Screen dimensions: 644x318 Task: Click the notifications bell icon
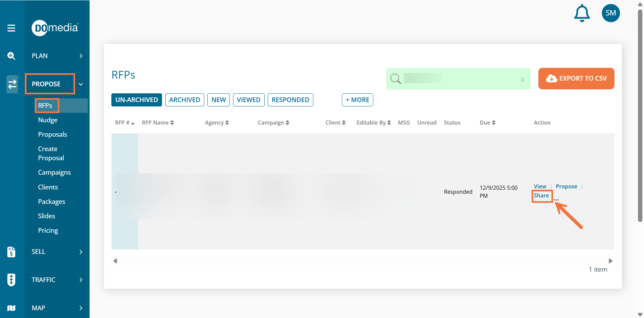(582, 13)
